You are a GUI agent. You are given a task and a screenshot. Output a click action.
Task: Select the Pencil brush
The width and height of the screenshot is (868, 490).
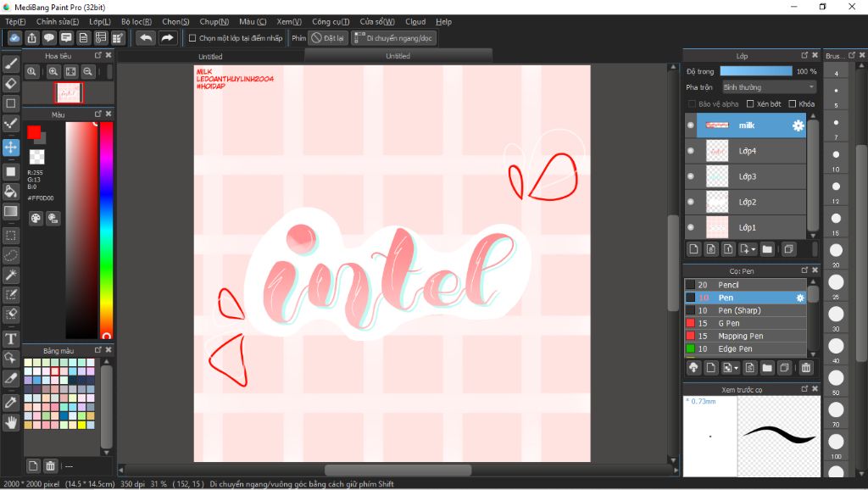(x=745, y=285)
